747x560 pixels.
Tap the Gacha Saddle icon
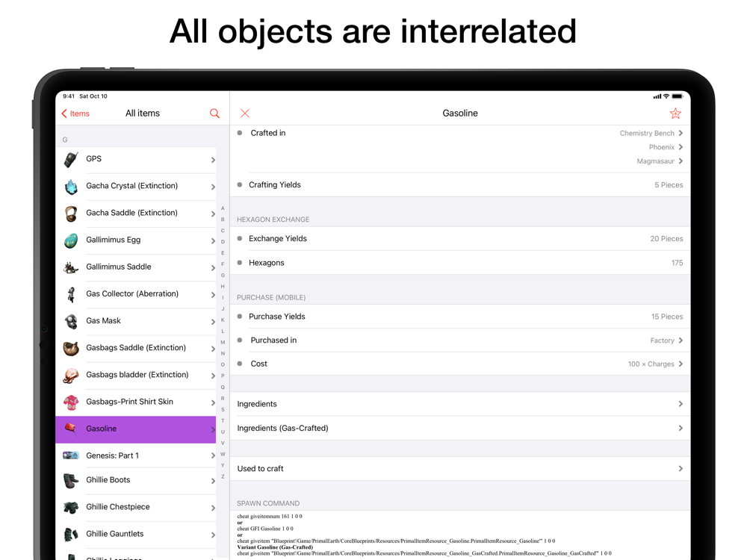click(71, 214)
